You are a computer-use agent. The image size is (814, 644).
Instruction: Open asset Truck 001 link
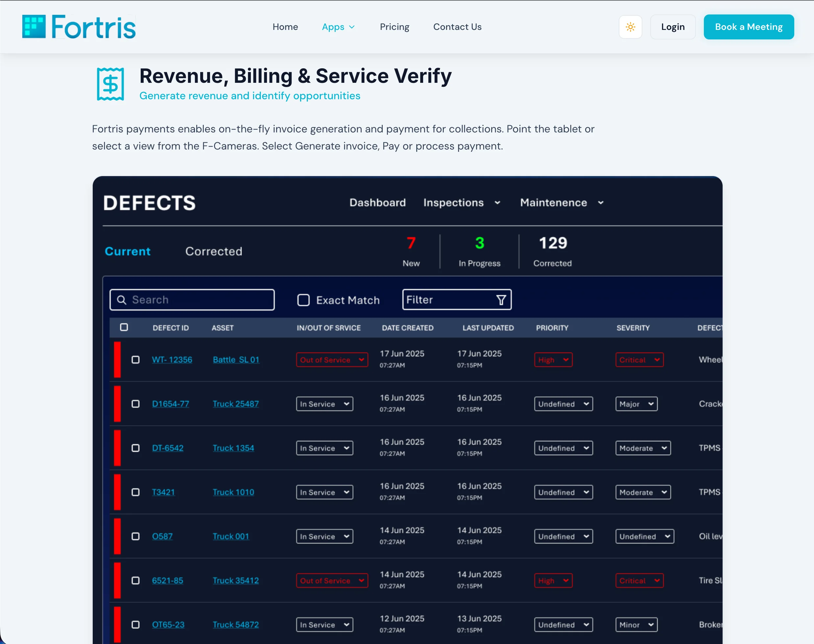(x=231, y=536)
